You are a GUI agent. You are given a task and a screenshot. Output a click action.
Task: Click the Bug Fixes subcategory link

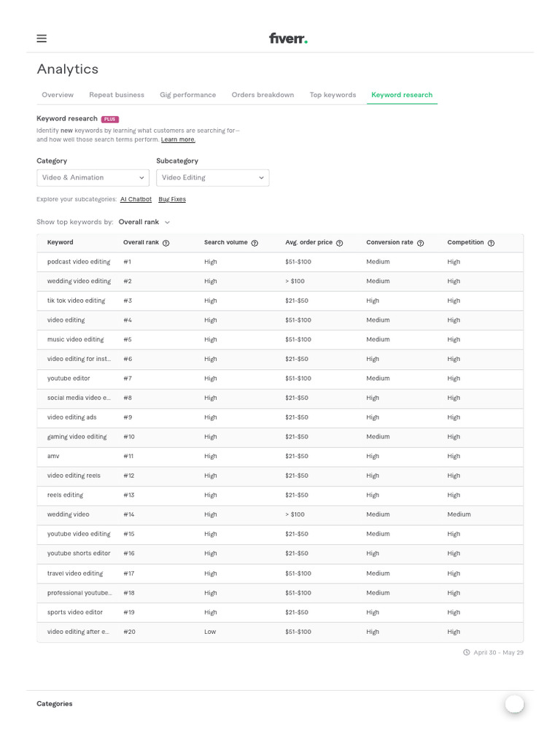(x=172, y=199)
